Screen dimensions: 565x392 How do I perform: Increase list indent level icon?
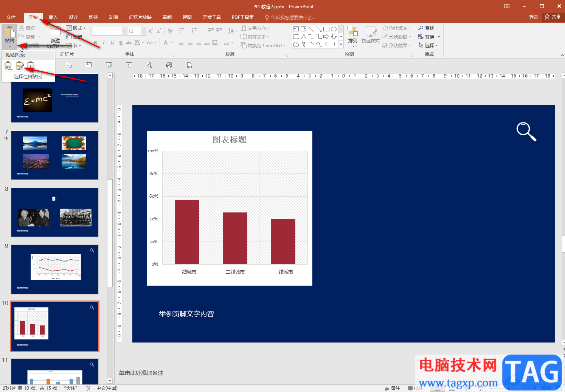click(x=219, y=31)
